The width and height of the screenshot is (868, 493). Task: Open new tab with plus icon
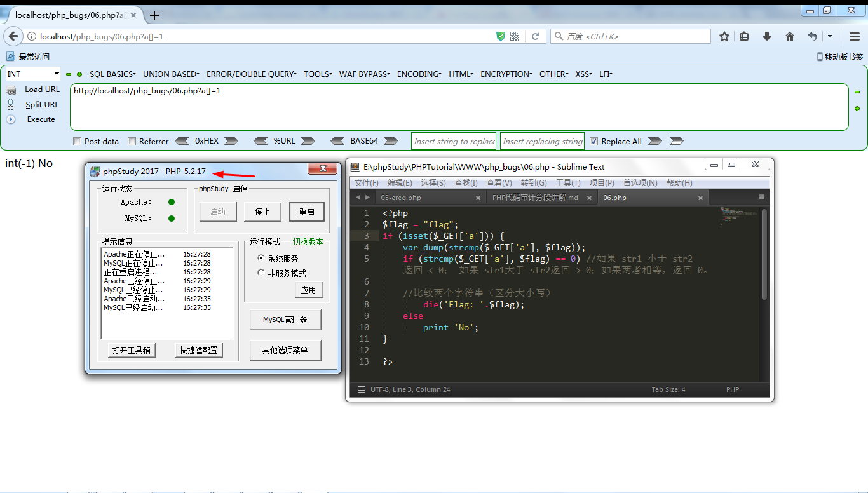point(154,15)
